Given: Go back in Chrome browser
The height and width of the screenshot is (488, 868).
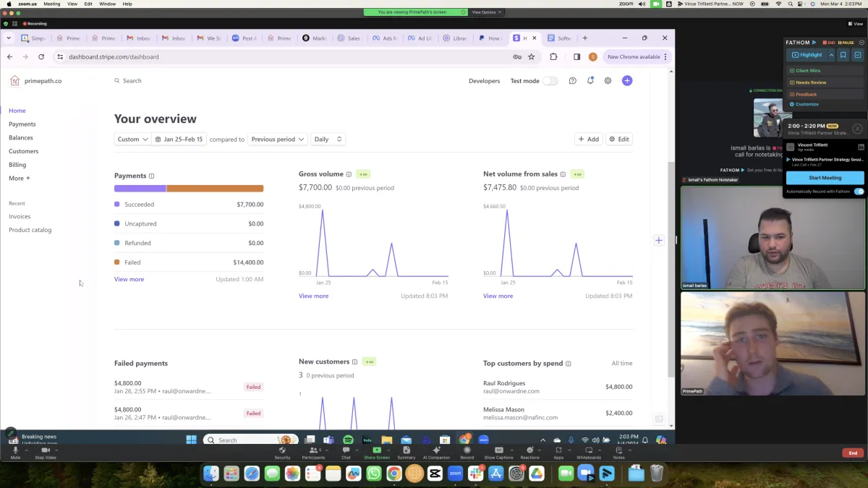Looking at the screenshot, I should click(9, 57).
